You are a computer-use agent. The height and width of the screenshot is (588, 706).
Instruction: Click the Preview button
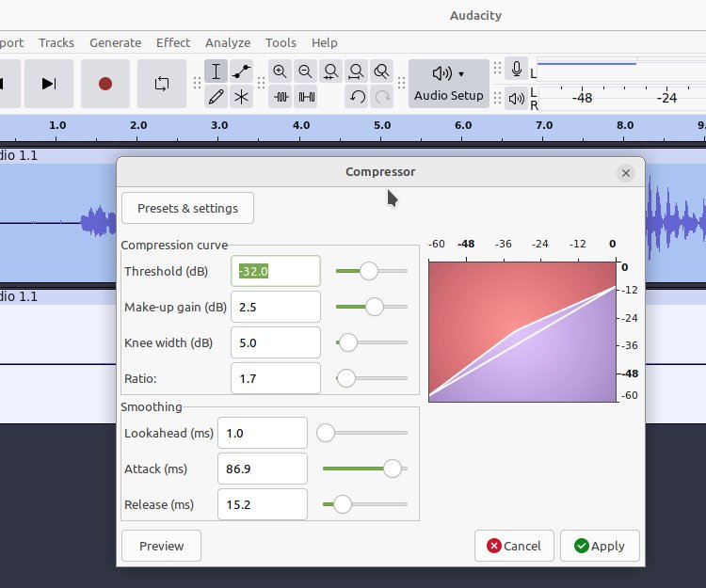coord(161,546)
